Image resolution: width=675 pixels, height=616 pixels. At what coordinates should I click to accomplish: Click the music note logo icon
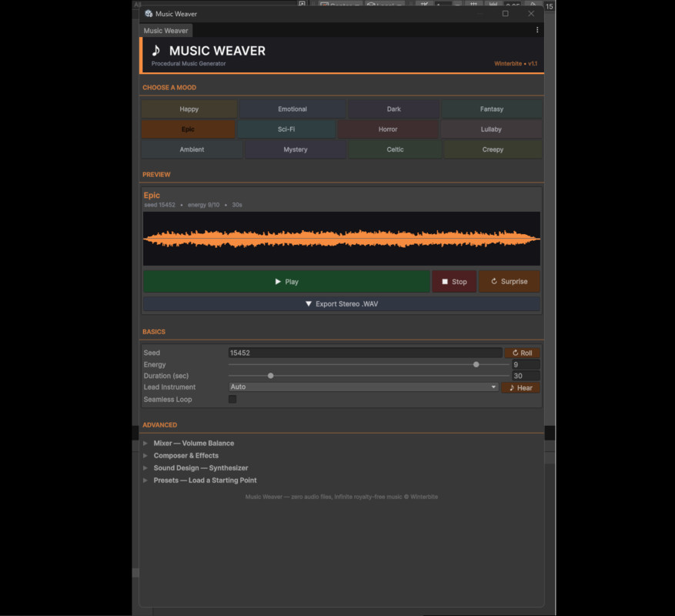(x=156, y=50)
